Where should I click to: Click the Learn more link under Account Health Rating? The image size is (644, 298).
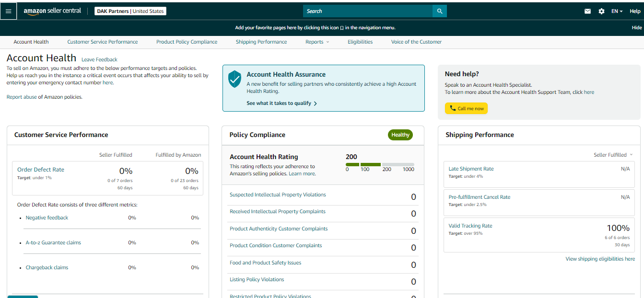[x=302, y=173]
